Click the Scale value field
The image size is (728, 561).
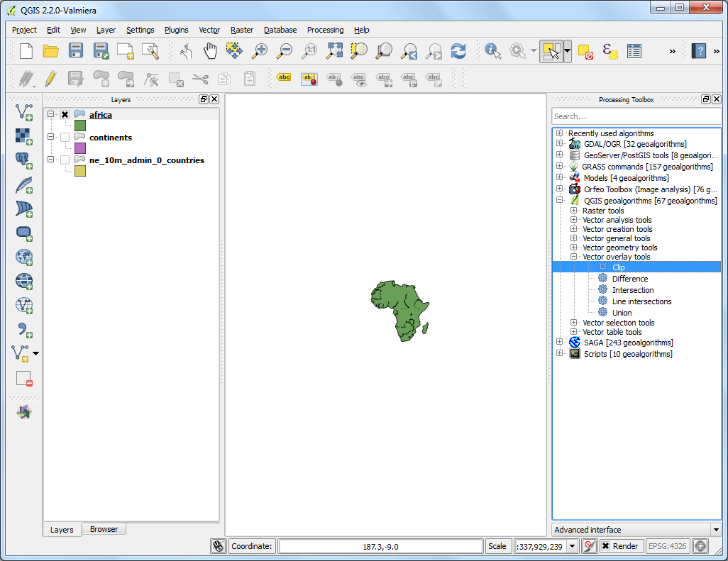click(x=541, y=546)
